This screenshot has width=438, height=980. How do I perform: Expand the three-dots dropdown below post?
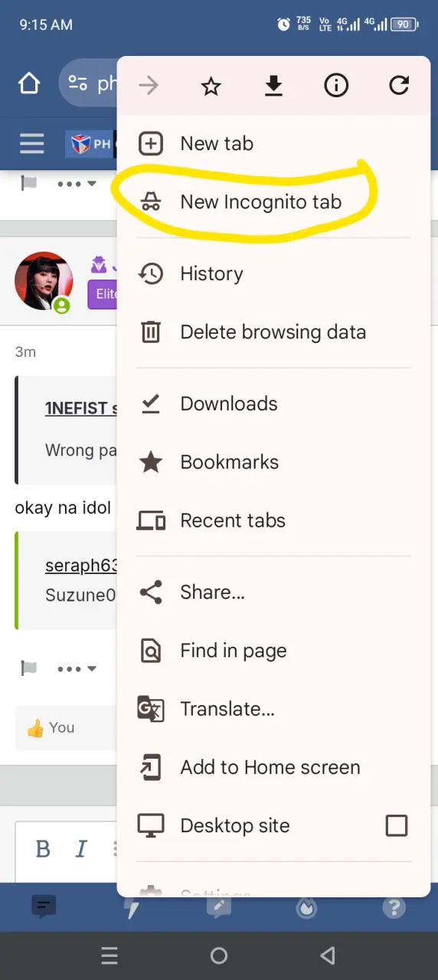click(77, 668)
